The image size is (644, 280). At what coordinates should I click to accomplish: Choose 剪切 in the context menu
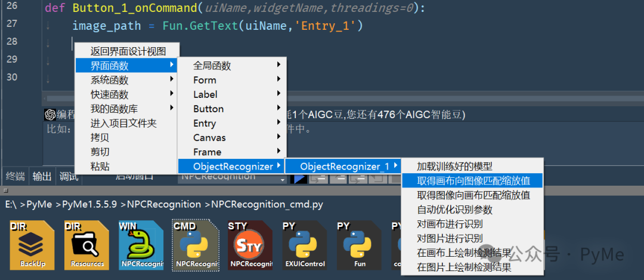click(126, 152)
